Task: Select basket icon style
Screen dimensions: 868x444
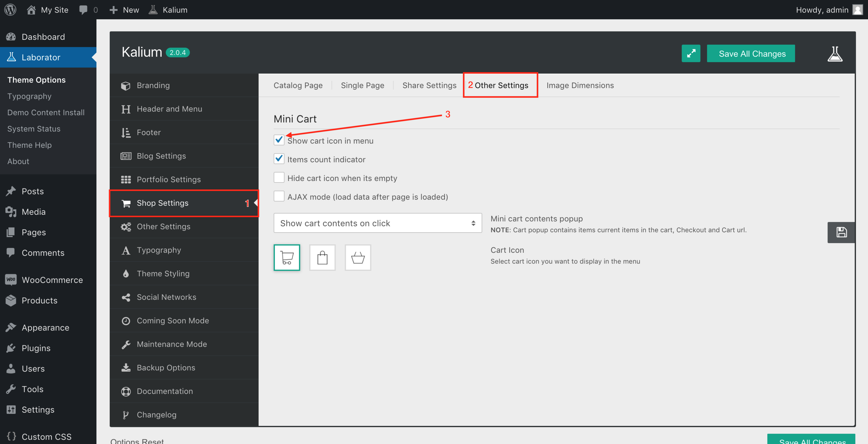Action: click(x=358, y=258)
